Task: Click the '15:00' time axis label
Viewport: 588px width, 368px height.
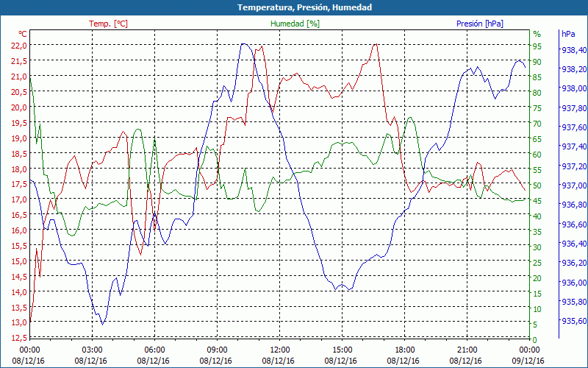Action: point(343,350)
